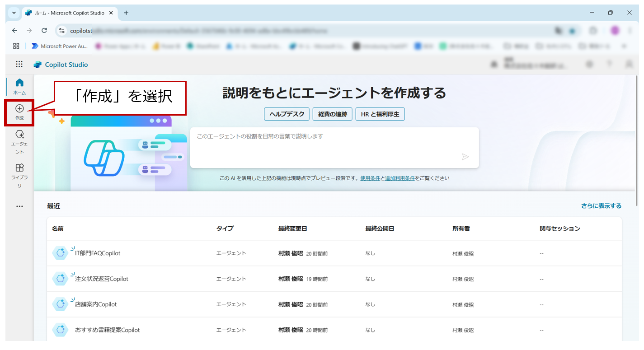Screen dimensions: 644x350
Task: Reload the page with the refresh icon
Action: pyautogui.click(x=44, y=31)
